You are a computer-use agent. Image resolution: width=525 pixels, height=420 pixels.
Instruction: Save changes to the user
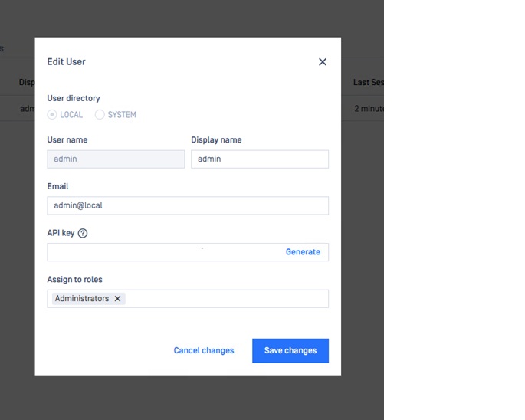tap(290, 351)
